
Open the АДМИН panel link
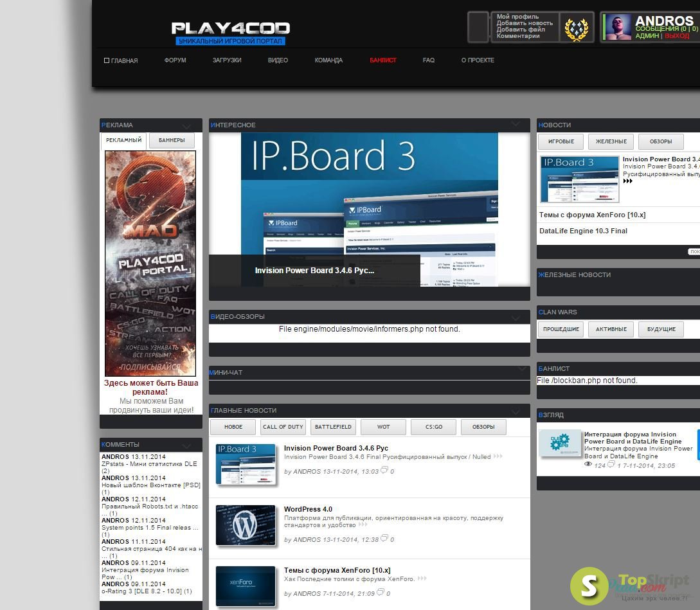[647, 36]
